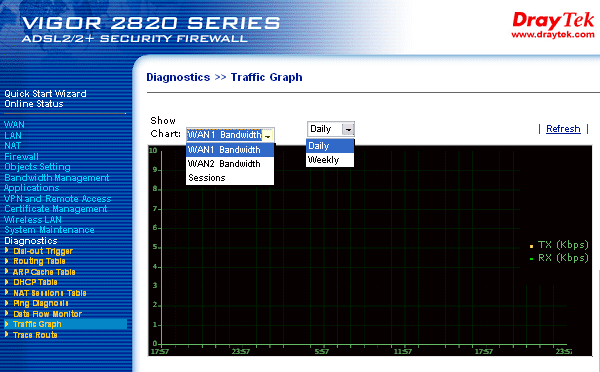600x372 pixels.
Task: Open the Firewall menu section
Action: 21,157
